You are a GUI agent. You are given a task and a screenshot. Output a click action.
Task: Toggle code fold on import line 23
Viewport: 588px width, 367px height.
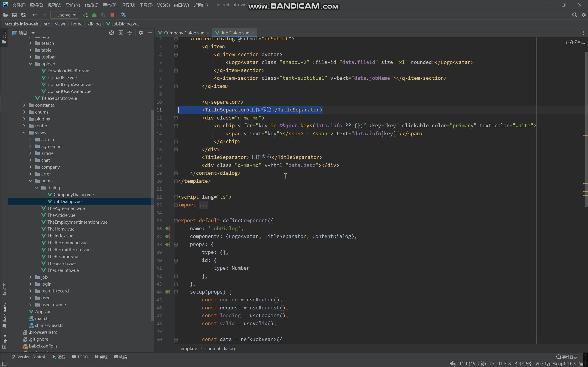coord(176,205)
